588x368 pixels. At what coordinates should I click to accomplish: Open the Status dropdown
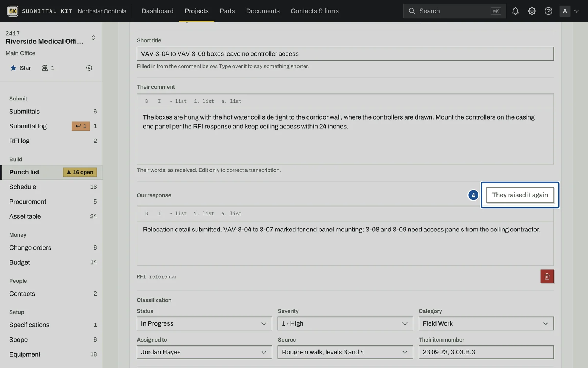204,323
